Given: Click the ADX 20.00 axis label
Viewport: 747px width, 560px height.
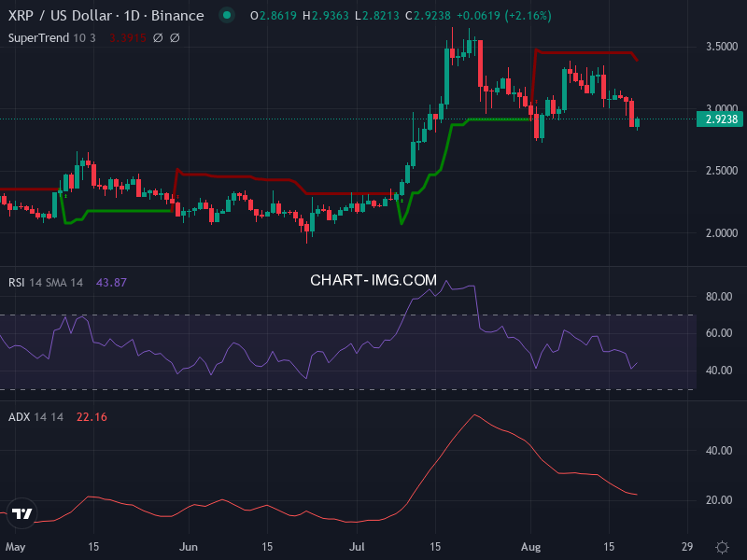Looking at the screenshot, I should click(x=719, y=500).
